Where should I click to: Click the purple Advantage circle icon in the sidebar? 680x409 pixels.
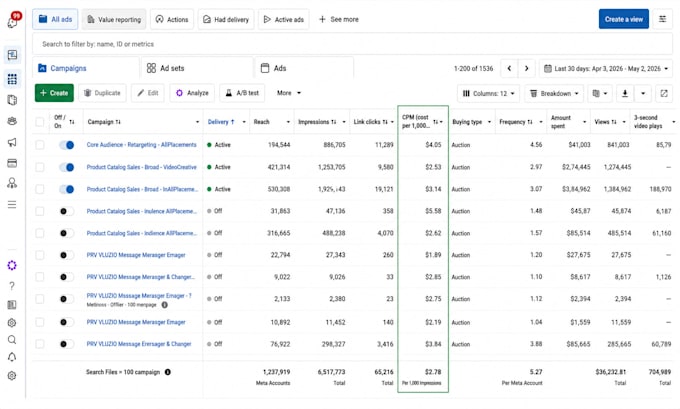[x=12, y=265]
